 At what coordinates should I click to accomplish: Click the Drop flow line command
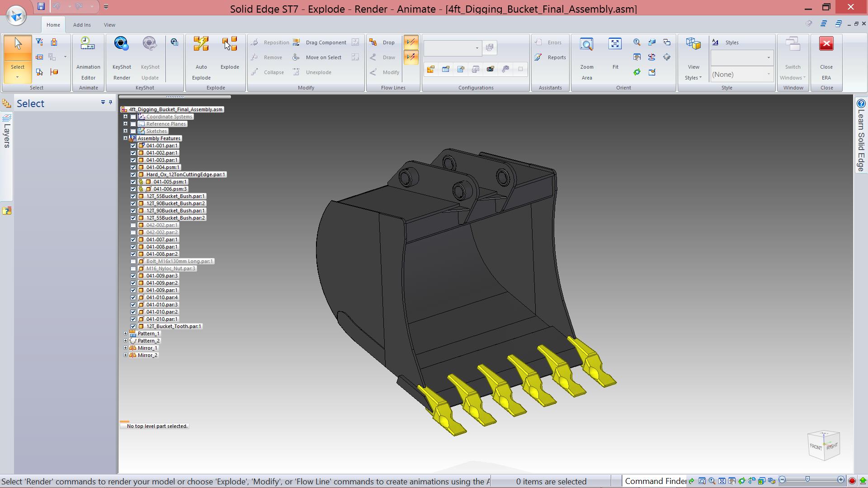pyautogui.click(x=382, y=42)
